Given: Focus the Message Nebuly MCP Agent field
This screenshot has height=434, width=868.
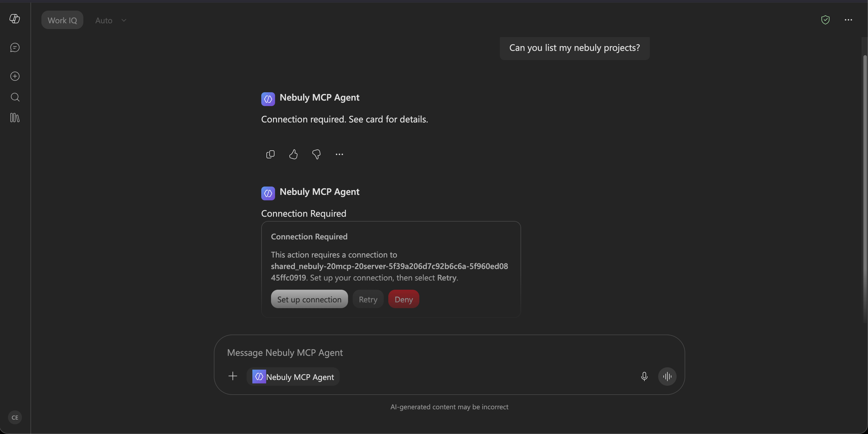Looking at the screenshot, I should [449, 352].
